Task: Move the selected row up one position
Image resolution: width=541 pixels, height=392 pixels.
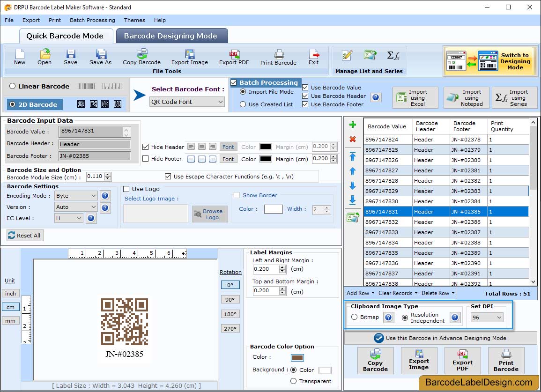Action: pyautogui.click(x=353, y=171)
